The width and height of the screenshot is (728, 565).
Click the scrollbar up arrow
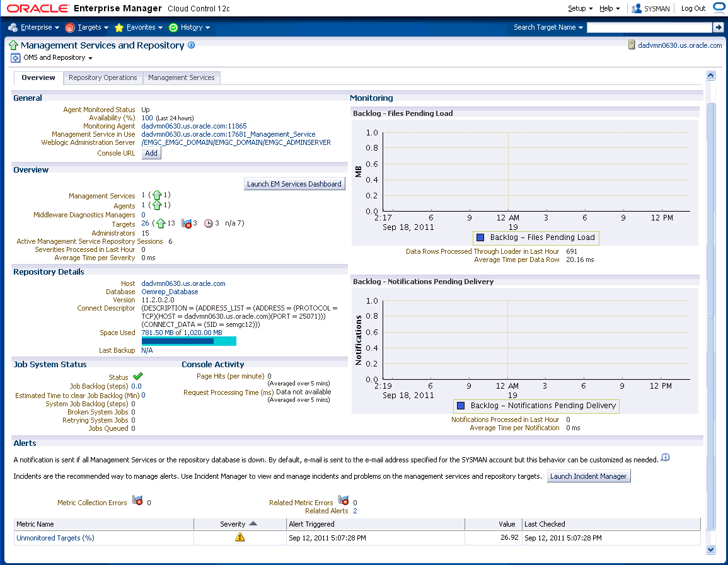point(710,76)
